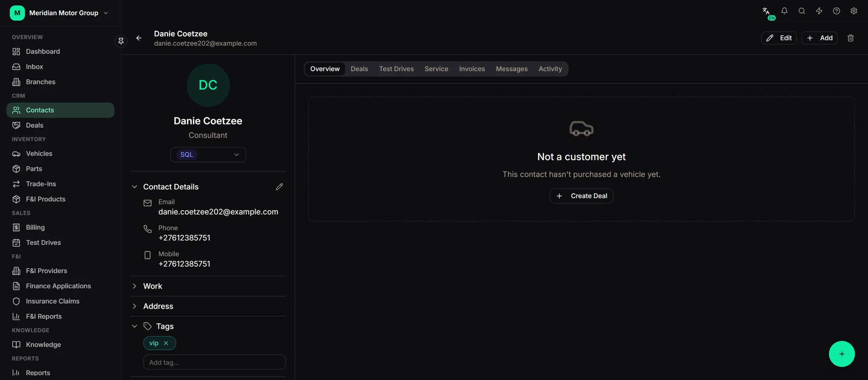Click the Add button in header
Image resolution: width=868 pixels, height=380 pixels.
(x=819, y=38)
